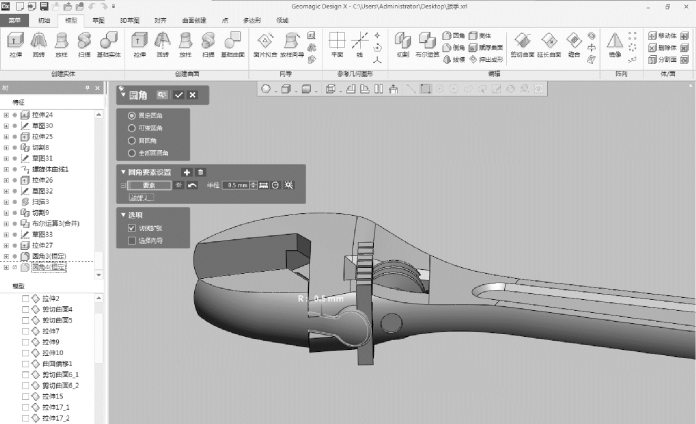Tick the 拉伸7 checkbox in the model list
696x424 pixels.
pyautogui.click(x=27, y=331)
